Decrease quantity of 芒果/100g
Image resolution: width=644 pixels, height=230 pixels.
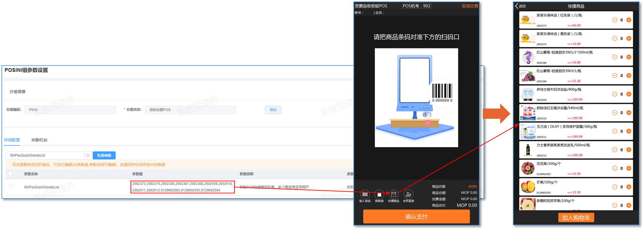tap(614, 187)
